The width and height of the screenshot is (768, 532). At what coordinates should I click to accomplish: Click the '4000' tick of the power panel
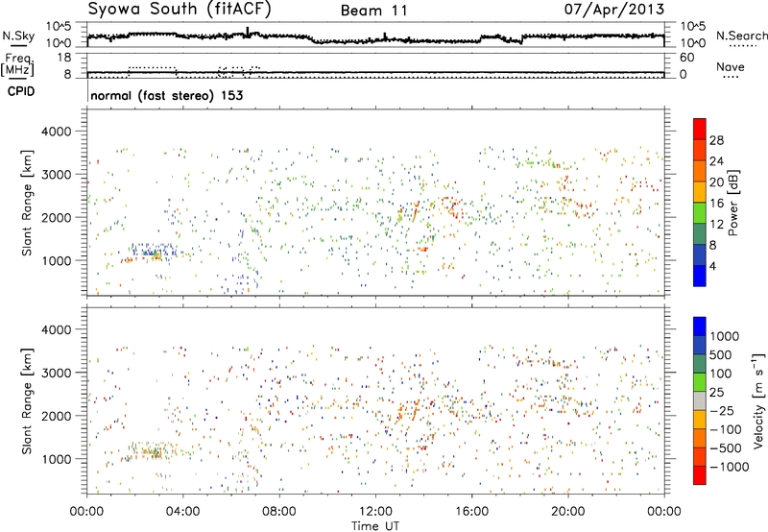pos(57,132)
